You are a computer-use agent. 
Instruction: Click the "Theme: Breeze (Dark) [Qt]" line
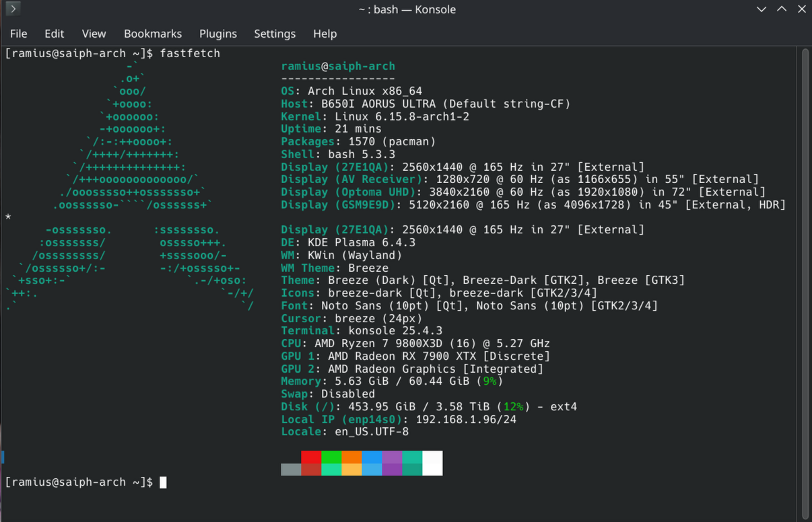[483, 280]
